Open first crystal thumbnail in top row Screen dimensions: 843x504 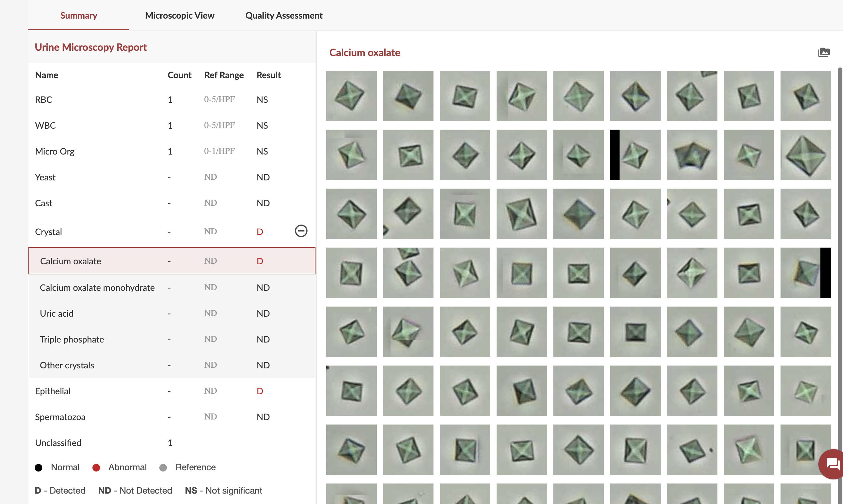[351, 96]
